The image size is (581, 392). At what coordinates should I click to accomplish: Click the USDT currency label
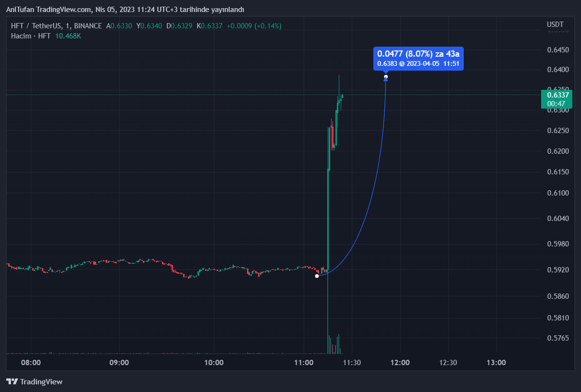[x=555, y=24]
